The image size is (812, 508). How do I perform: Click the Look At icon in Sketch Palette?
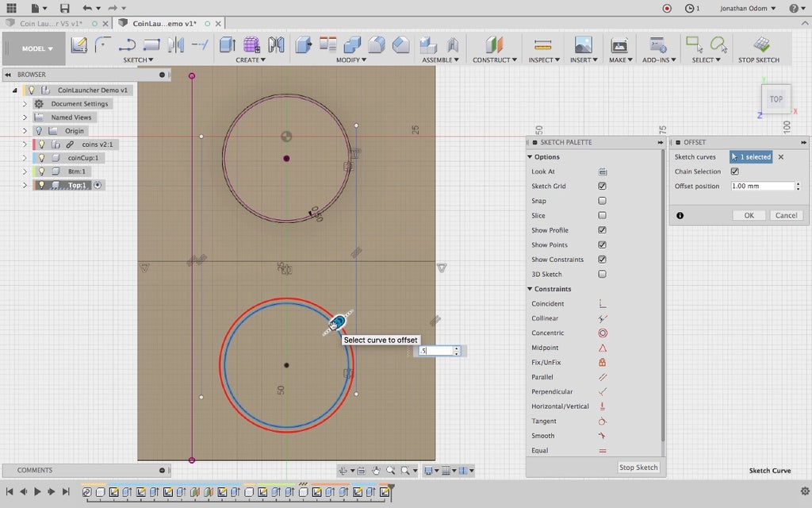click(603, 171)
